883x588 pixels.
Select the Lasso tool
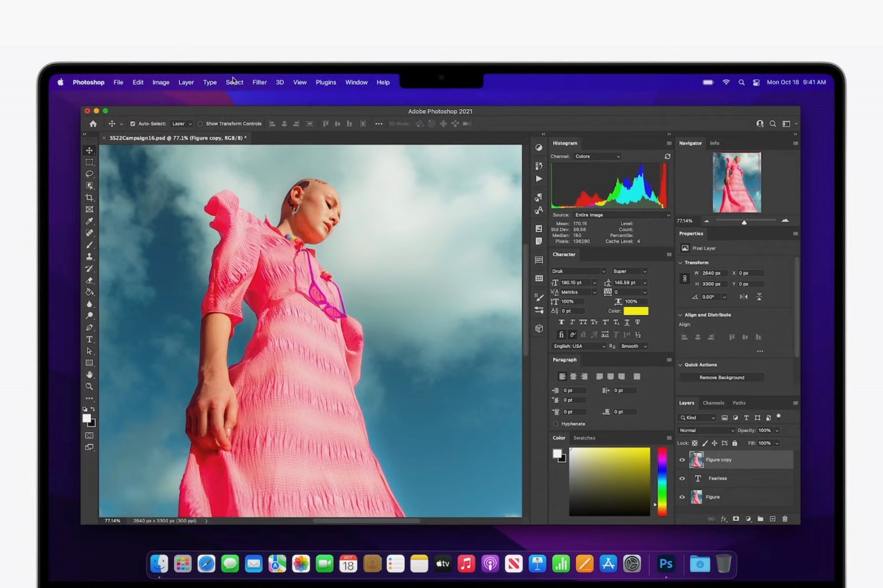coord(89,174)
